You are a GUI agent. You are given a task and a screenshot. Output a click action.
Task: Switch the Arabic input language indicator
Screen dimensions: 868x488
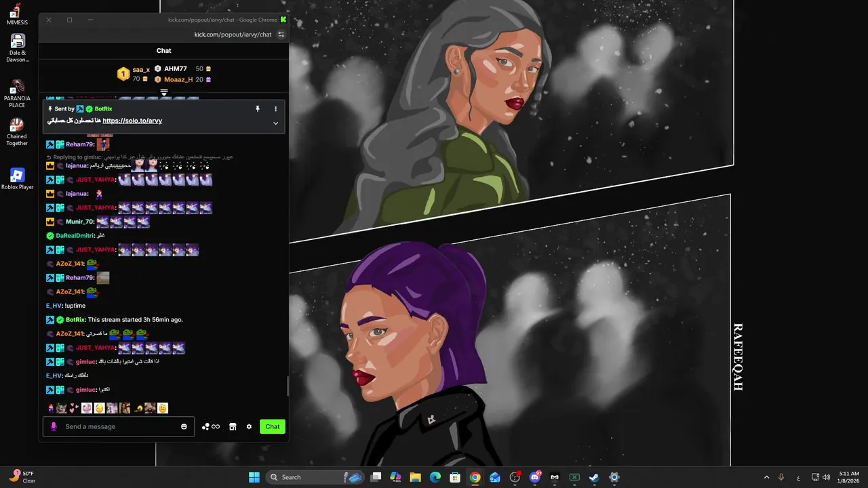[x=798, y=477]
